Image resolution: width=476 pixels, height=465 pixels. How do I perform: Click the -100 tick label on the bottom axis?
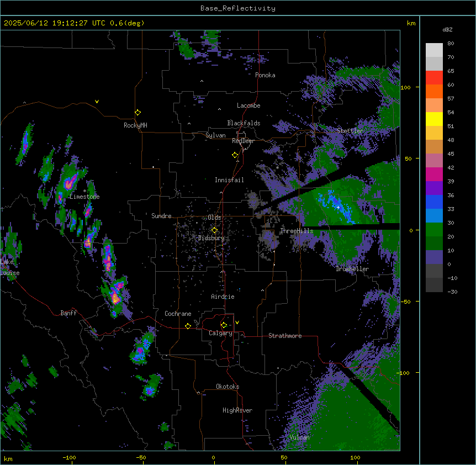69,457
